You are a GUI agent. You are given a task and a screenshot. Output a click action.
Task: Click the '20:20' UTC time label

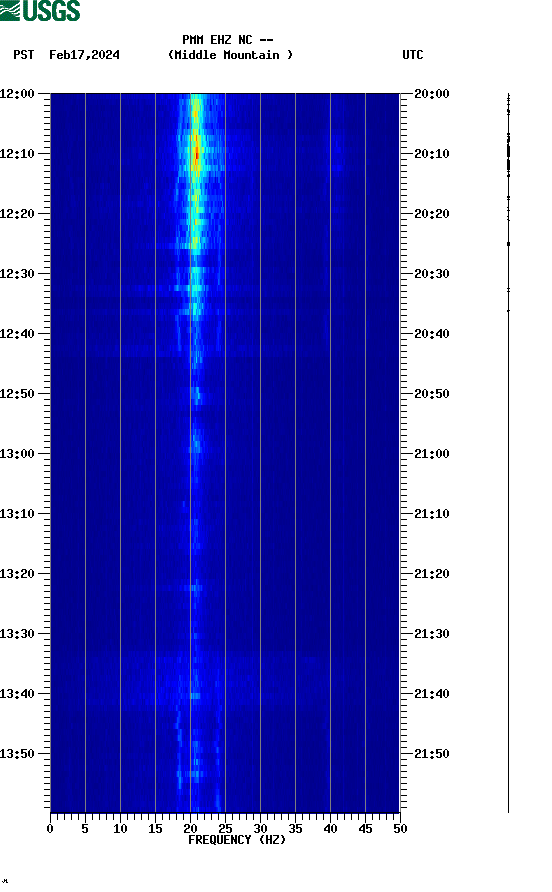coord(431,214)
